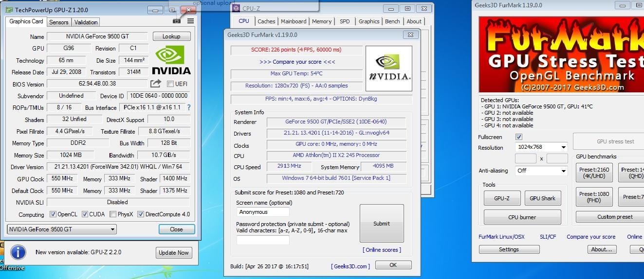Click the Device ID 10DE 0640 value
Image resolution: width=644 pixels, height=279 pixels.
point(158,96)
